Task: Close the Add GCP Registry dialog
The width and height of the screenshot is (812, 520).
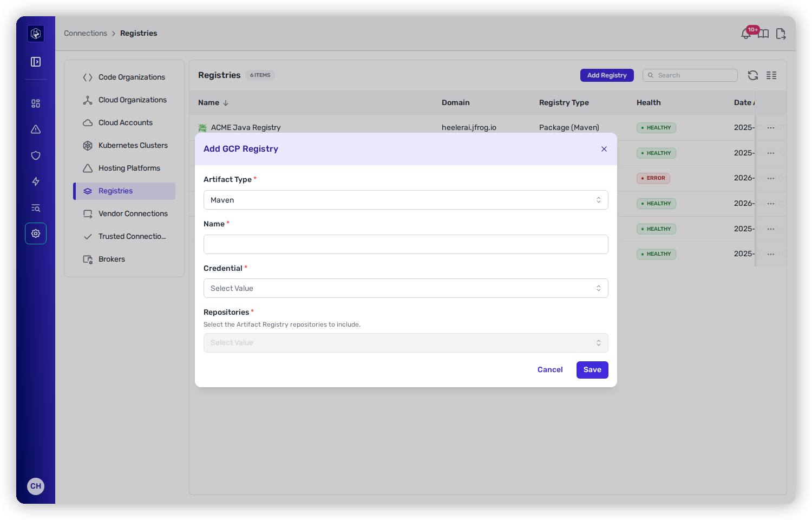Action: coord(604,149)
